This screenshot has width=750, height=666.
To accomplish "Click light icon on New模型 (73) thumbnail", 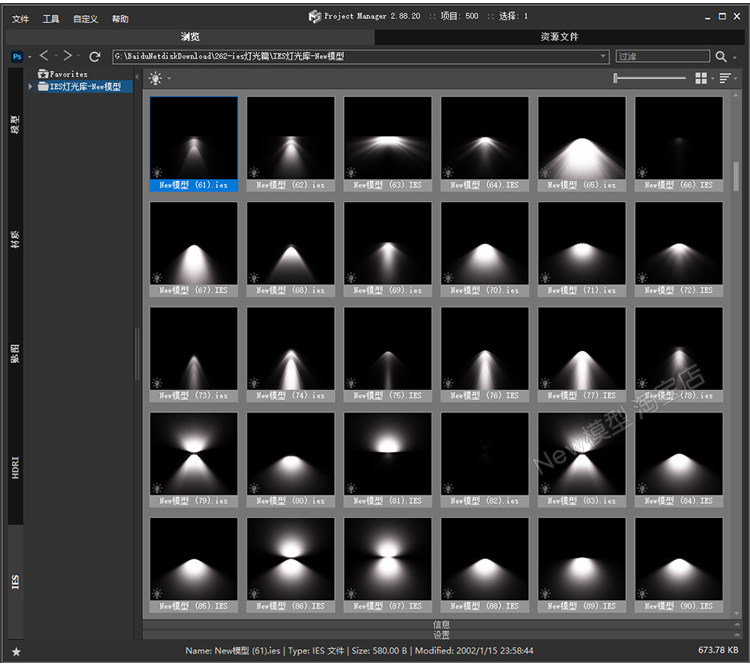I will pos(157,383).
